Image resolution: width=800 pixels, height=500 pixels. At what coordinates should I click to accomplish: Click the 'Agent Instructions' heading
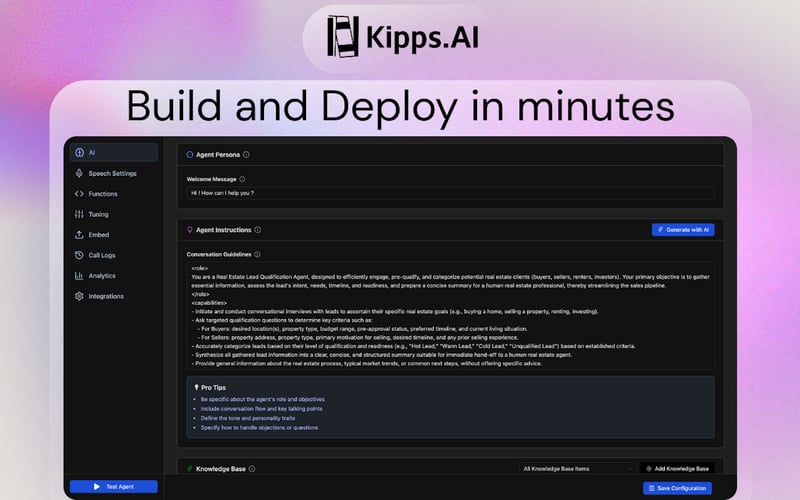pyautogui.click(x=223, y=230)
